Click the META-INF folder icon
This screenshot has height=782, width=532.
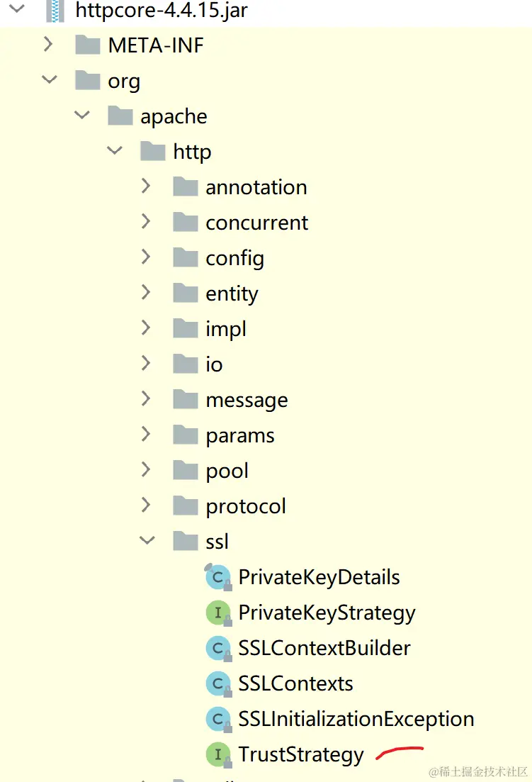click(88, 46)
